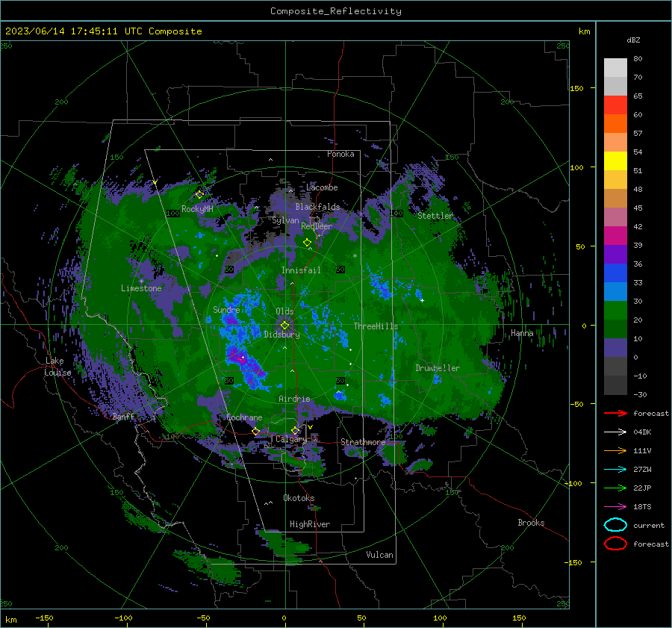Click the yellow diamond marker above Calgary

tap(295, 430)
